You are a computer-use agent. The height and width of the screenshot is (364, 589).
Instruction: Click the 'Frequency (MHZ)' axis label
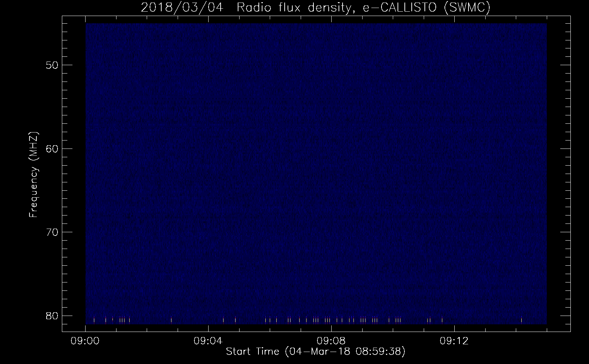33,175
